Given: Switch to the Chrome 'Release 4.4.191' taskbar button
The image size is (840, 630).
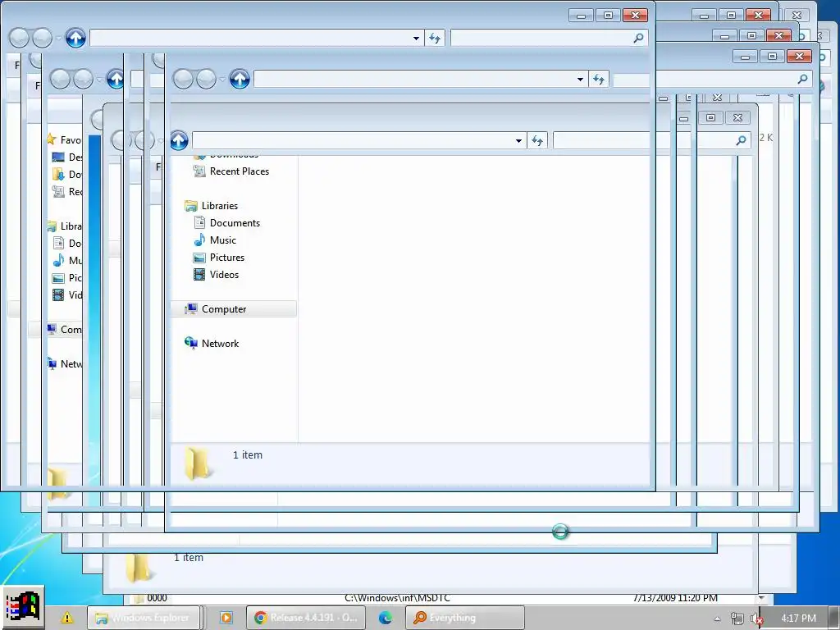Looking at the screenshot, I should [306, 618].
